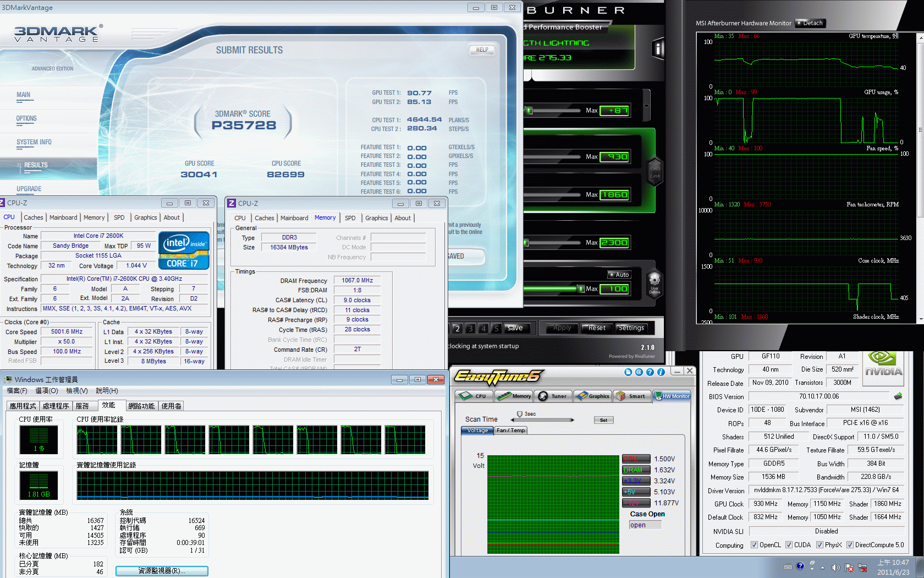This screenshot has width=924, height=578.
Task: Open 資源監視器(R) button in Task Manager
Action: pos(162,571)
